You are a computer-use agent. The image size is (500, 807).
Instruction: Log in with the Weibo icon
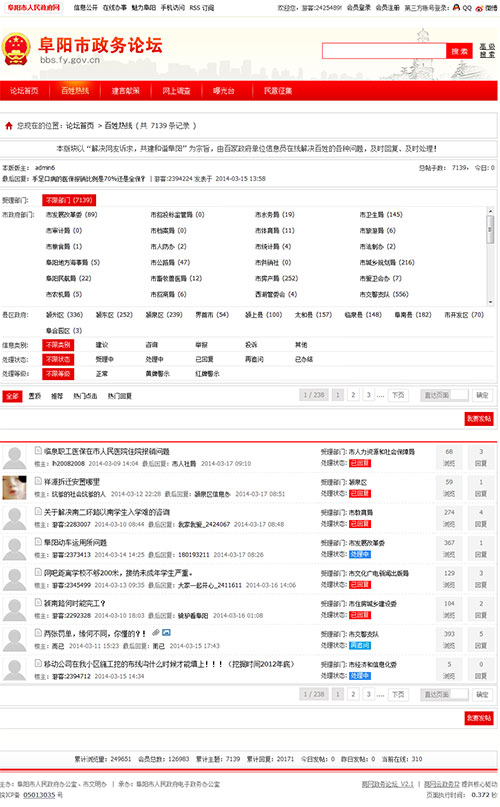[x=479, y=8]
